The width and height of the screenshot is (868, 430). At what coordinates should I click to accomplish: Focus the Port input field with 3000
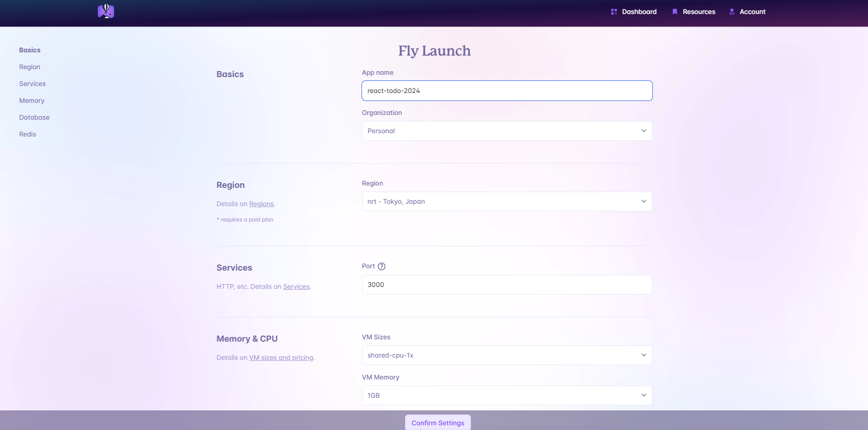507,285
